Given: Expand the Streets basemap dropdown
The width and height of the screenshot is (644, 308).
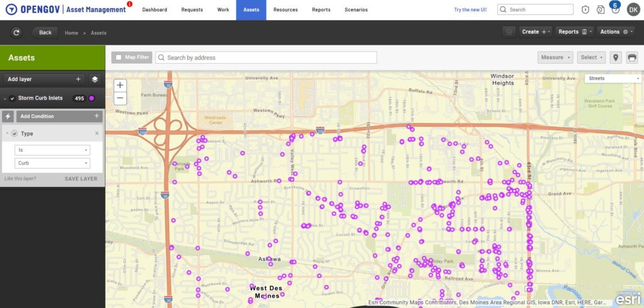Looking at the screenshot, I should tap(612, 79).
